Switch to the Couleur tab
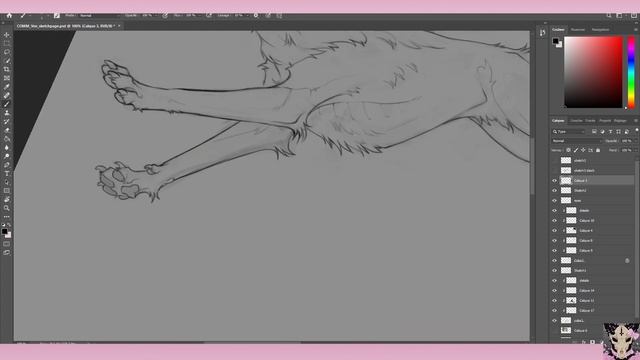Screen dimensions: 640x360 tap(558, 30)
